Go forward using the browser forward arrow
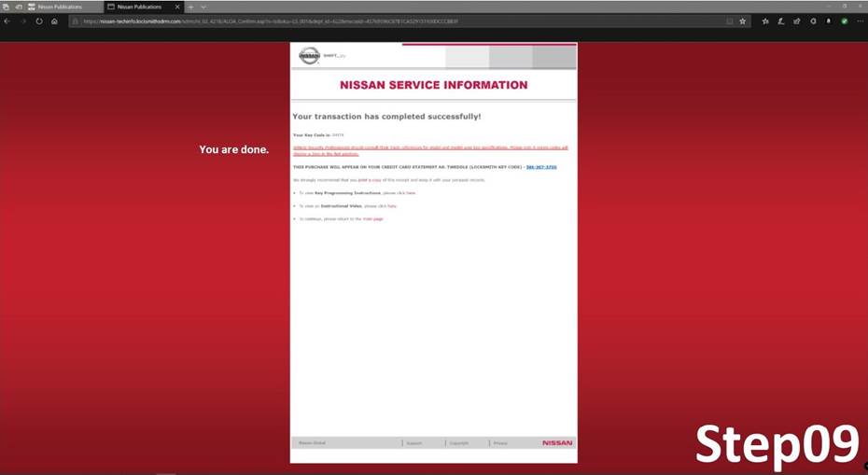This screenshot has height=475, width=868. point(23,21)
